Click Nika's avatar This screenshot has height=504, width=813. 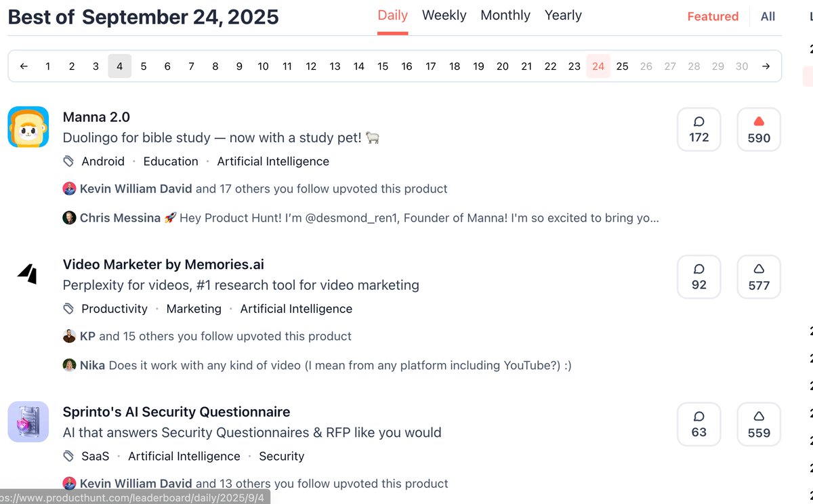69,365
